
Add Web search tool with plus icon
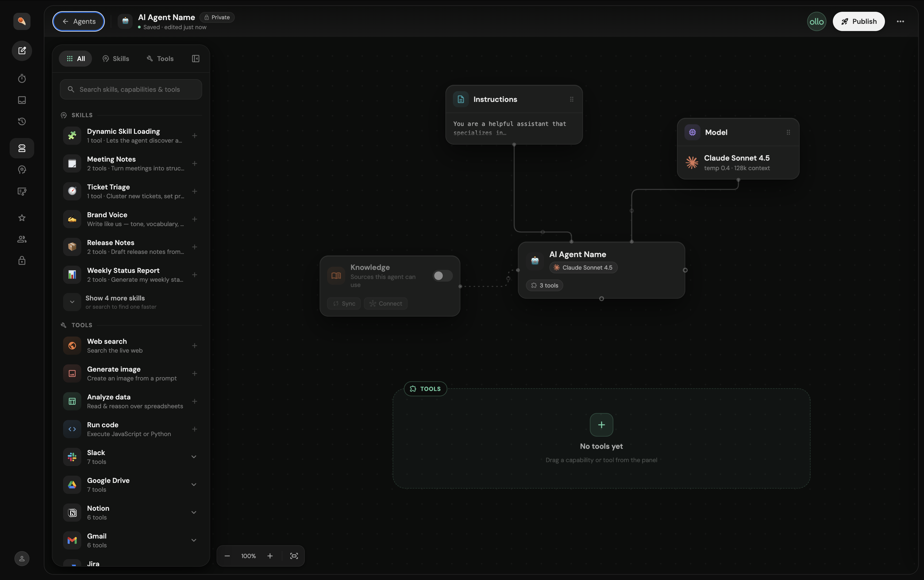coord(195,346)
